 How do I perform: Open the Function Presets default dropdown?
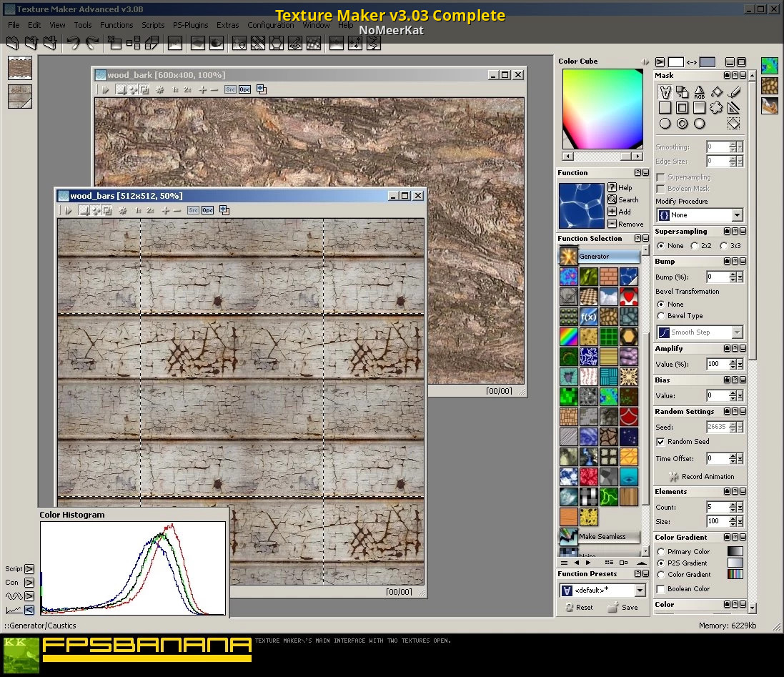pyautogui.click(x=640, y=590)
